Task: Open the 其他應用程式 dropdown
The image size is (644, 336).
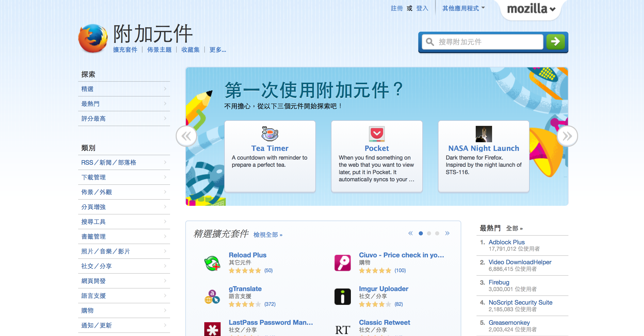Action: (x=463, y=8)
